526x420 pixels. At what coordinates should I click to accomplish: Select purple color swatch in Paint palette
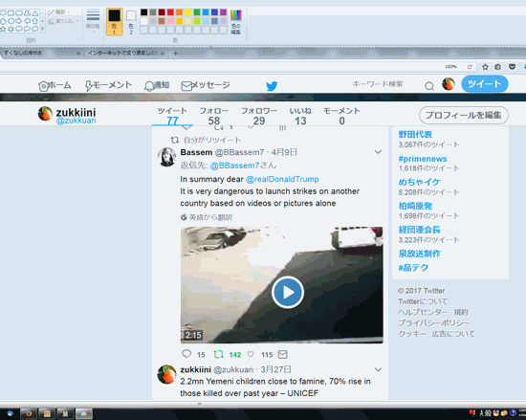224,12
